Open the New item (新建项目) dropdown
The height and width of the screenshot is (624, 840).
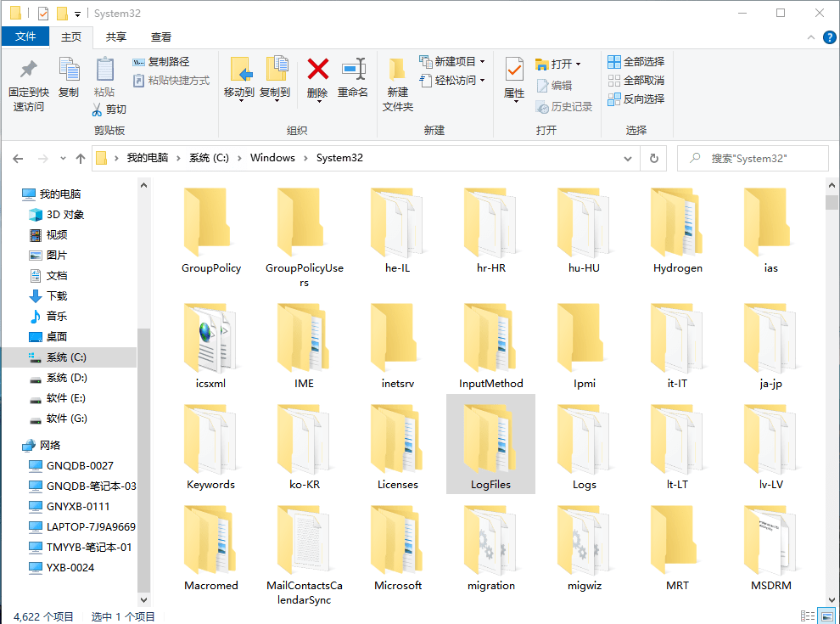click(452, 62)
